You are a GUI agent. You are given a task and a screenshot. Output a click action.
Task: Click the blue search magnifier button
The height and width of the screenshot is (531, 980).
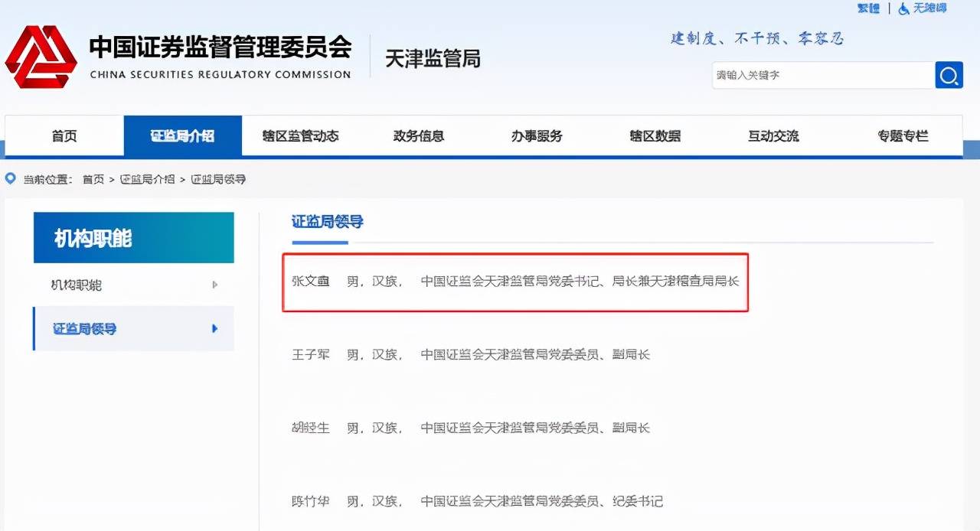pos(949,75)
